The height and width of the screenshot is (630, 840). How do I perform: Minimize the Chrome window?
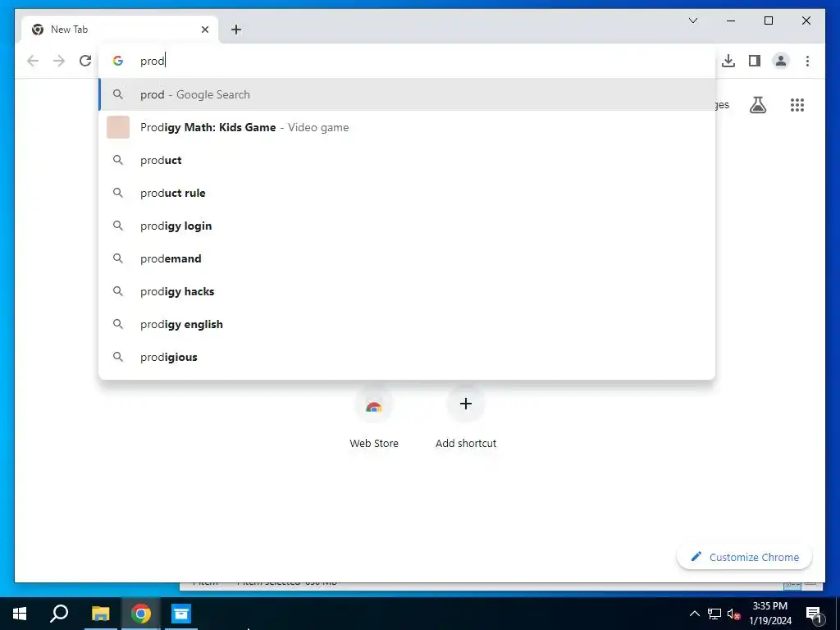coord(731,21)
